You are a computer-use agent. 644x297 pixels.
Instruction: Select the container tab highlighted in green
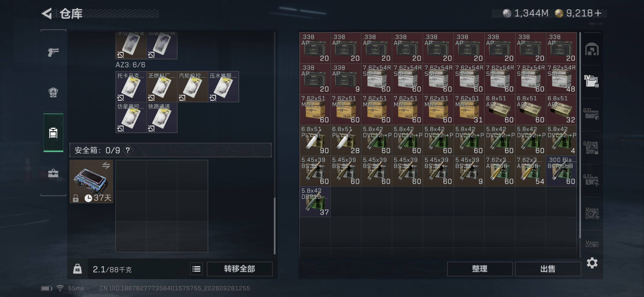click(x=53, y=133)
